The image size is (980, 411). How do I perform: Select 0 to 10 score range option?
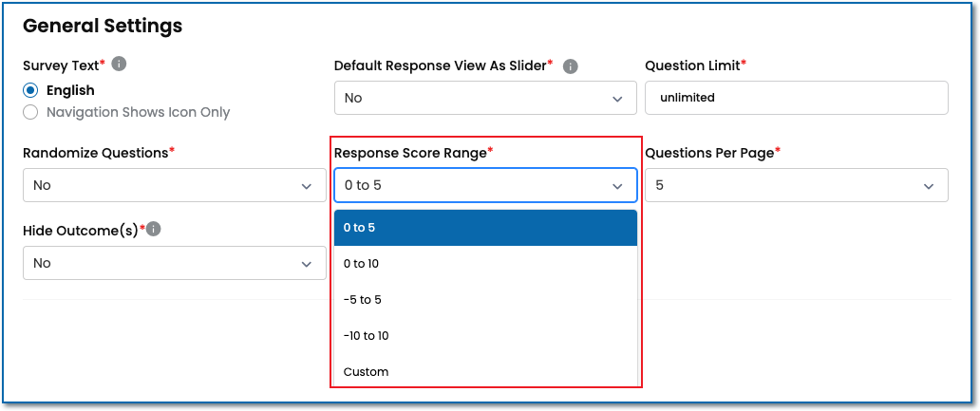coord(484,264)
